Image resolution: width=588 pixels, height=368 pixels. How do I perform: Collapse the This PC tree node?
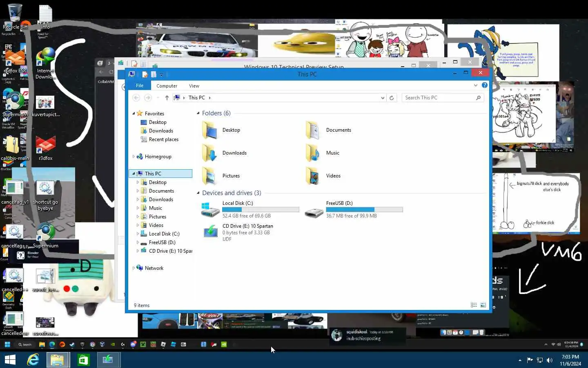click(x=134, y=173)
